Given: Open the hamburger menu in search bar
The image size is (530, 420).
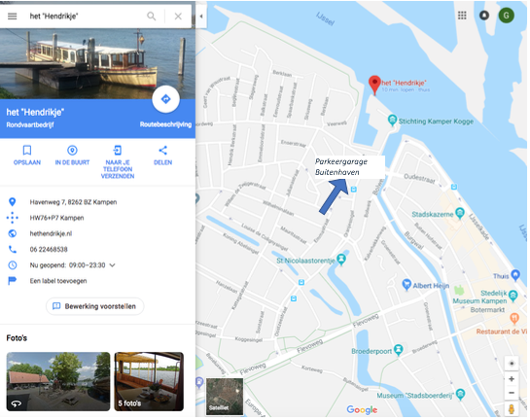Looking at the screenshot, I should (x=13, y=17).
